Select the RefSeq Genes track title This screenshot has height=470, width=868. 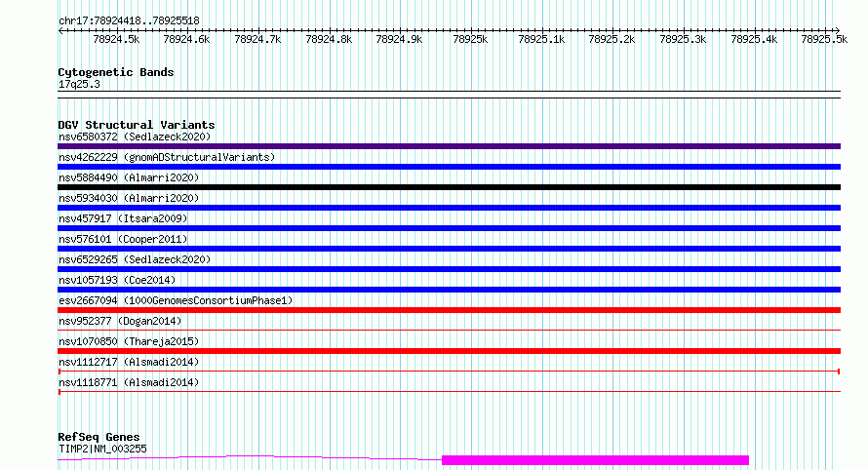click(x=99, y=438)
